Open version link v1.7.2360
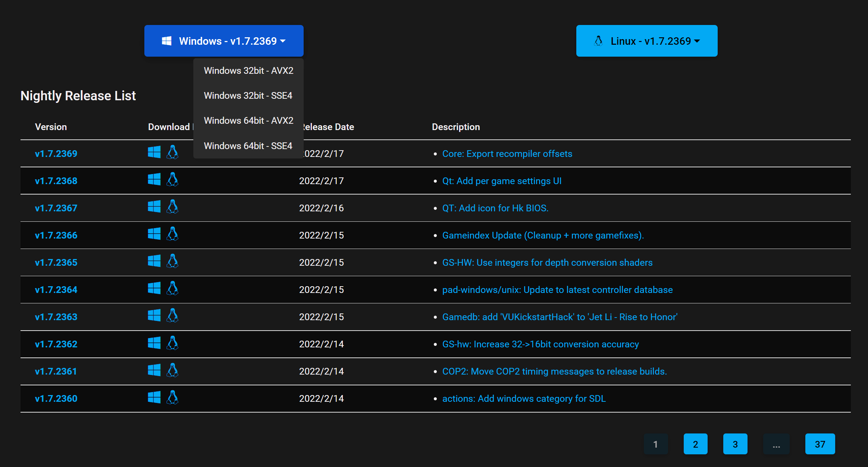Screen dimensions: 868x467 (56, 398)
